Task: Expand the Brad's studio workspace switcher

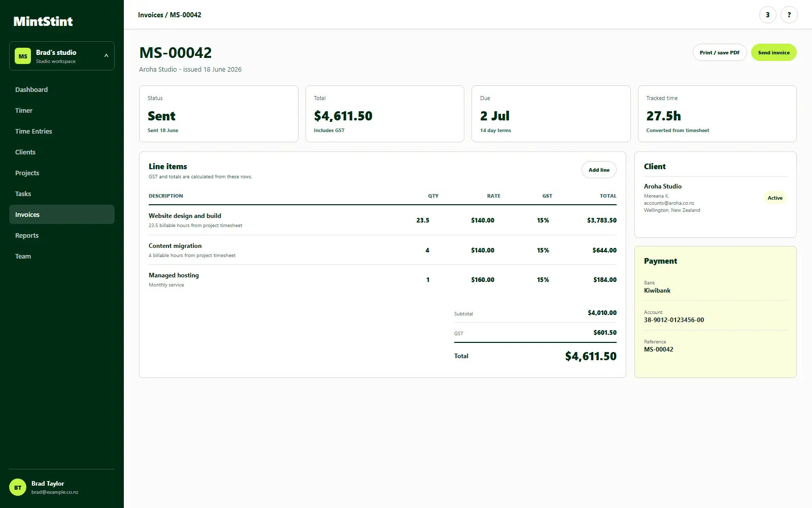Action: click(x=62, y=56)
